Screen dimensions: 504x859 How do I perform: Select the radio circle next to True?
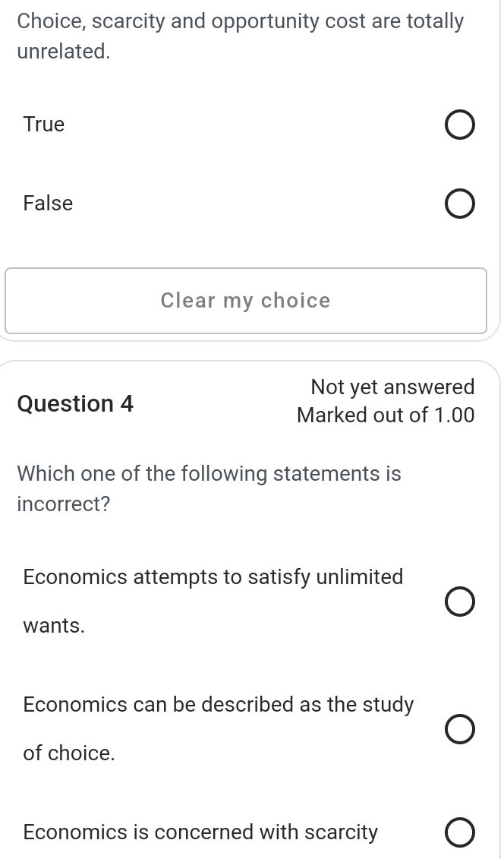(460, 125)
